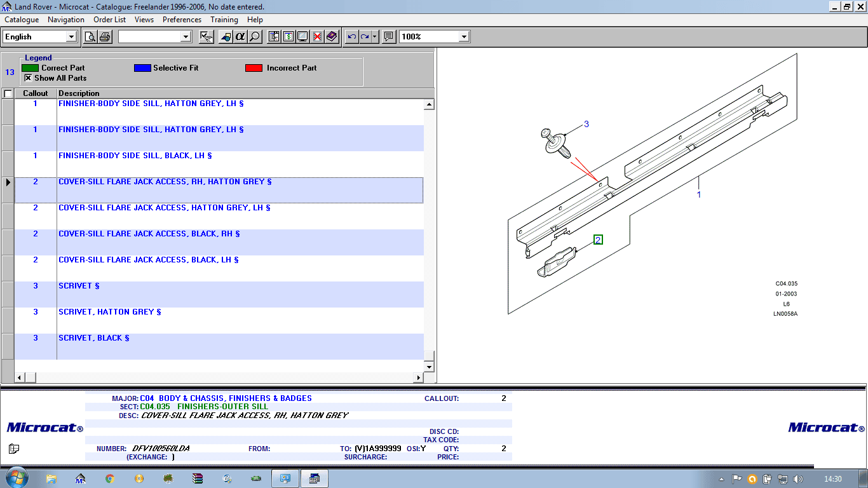
Task: Click the Callout column header
Action: point(36,93)
